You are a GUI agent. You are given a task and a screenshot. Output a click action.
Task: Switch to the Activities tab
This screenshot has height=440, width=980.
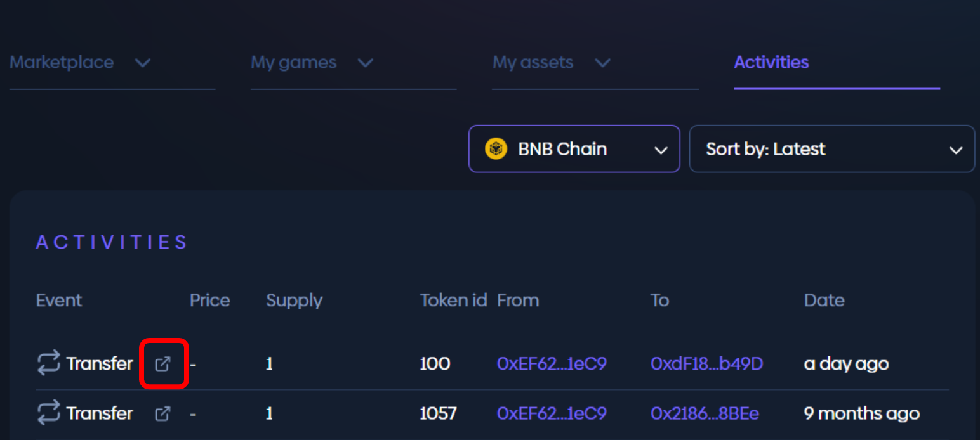771,63
